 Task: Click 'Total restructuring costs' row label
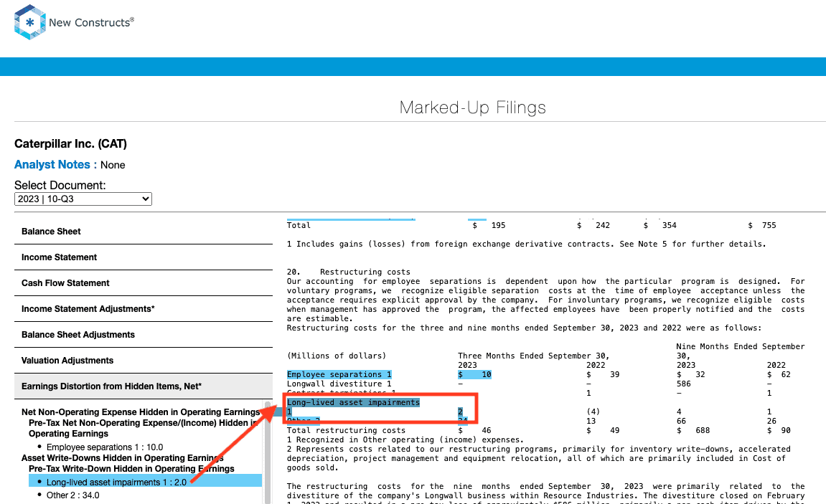[346, 430]
